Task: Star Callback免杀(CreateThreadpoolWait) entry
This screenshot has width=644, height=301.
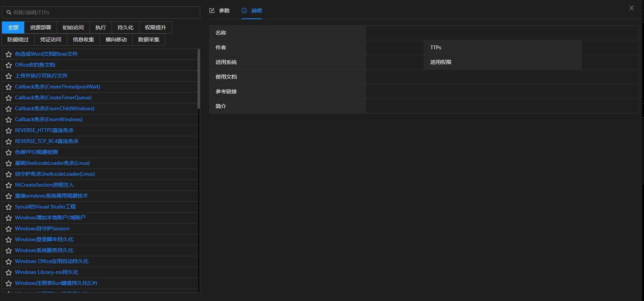Action: click(x=9, y=87)
